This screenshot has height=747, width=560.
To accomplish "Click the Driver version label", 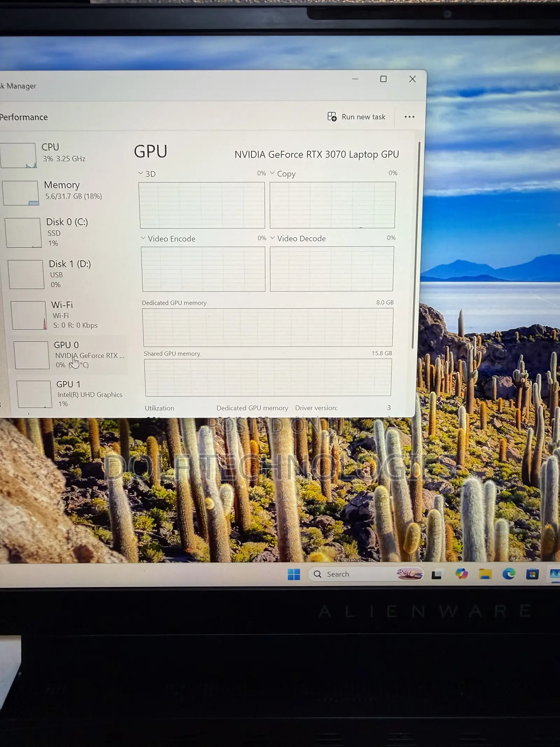I will point(316,408).
